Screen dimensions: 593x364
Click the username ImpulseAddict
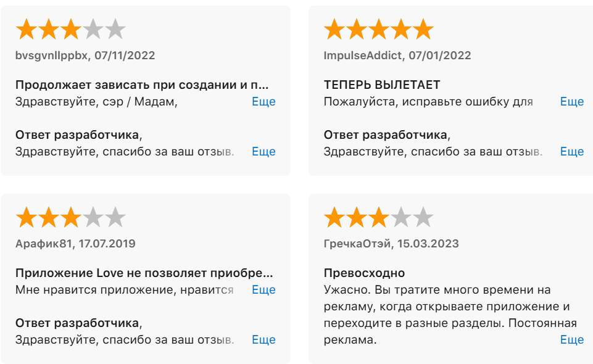coord(362,55)
